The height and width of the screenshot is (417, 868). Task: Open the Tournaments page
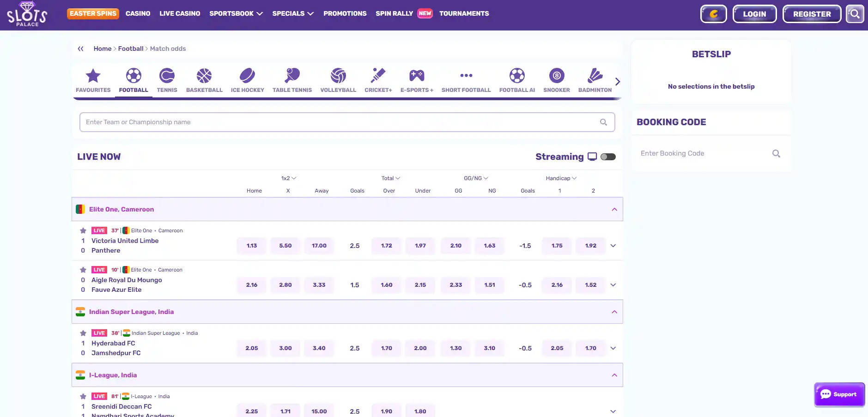[464, 13]
